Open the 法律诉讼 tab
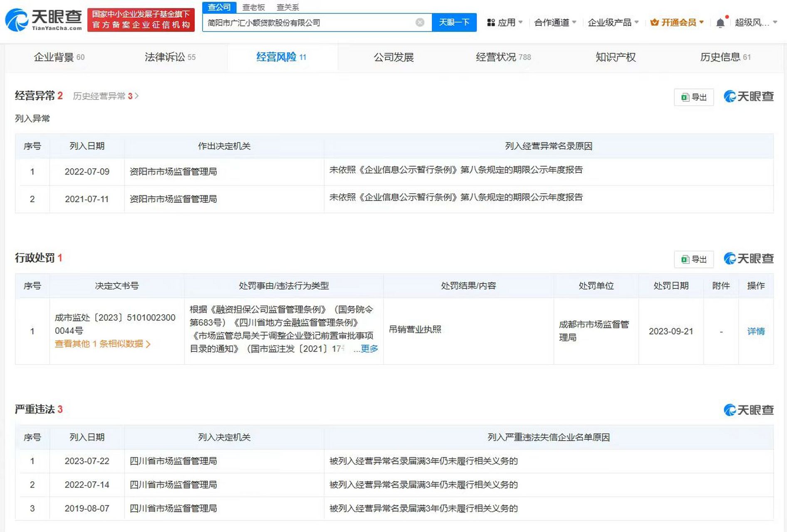 [x=170, y=57]
